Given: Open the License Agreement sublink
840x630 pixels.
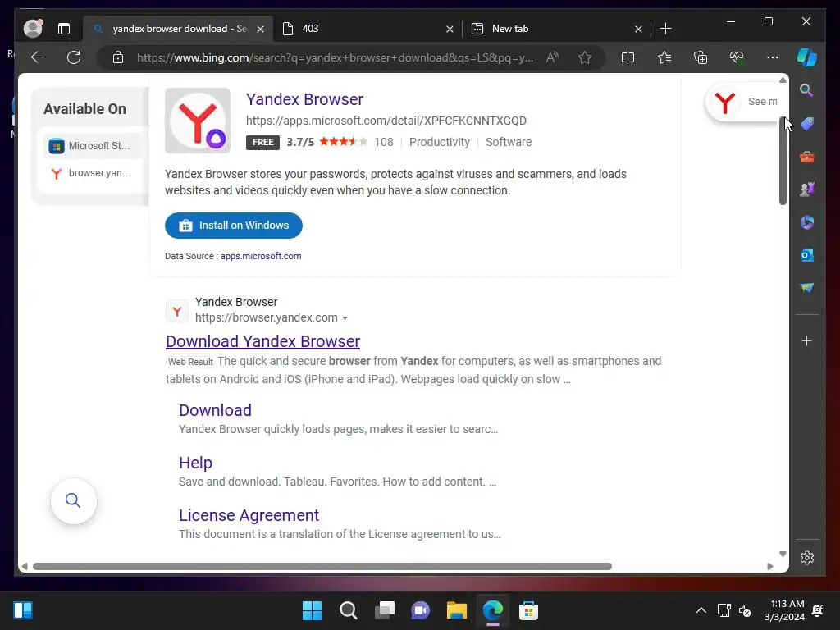Looking at the screenshot, I should tap(249, 515).
